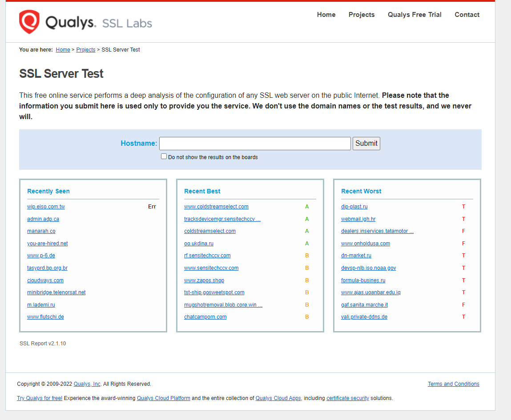The height and width of the screenshot is (420, 511).
Task: Click the 'Recent Best' heading
Action: pos(202,191)
